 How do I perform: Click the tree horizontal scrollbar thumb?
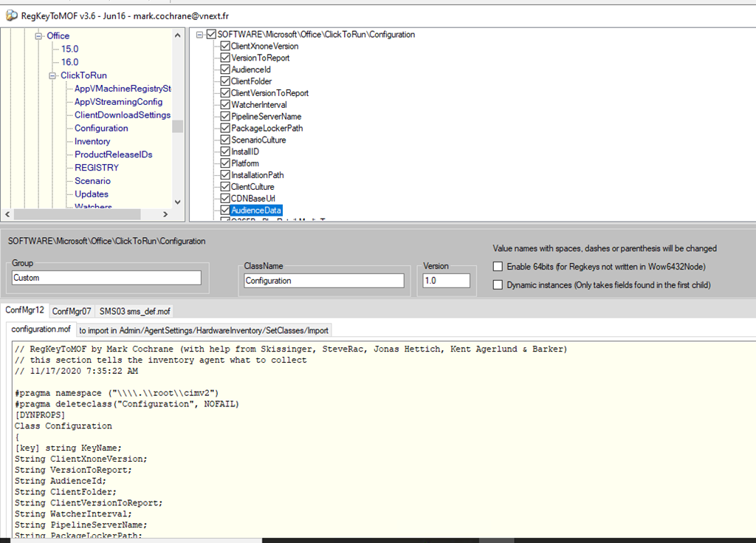(x=77, y=214)
